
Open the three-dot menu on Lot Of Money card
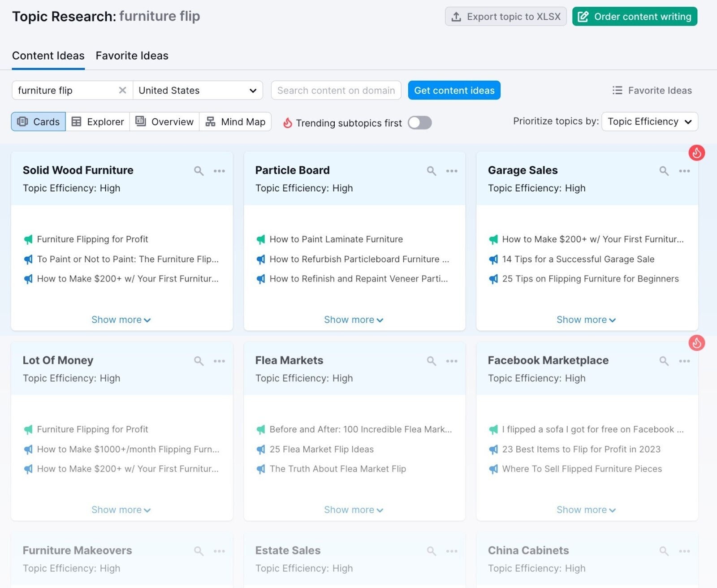(x=219, y=361)
